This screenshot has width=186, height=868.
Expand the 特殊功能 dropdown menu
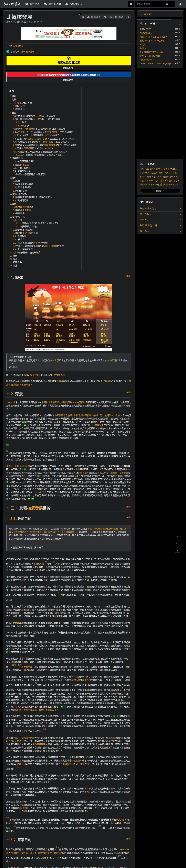point(74,4)
